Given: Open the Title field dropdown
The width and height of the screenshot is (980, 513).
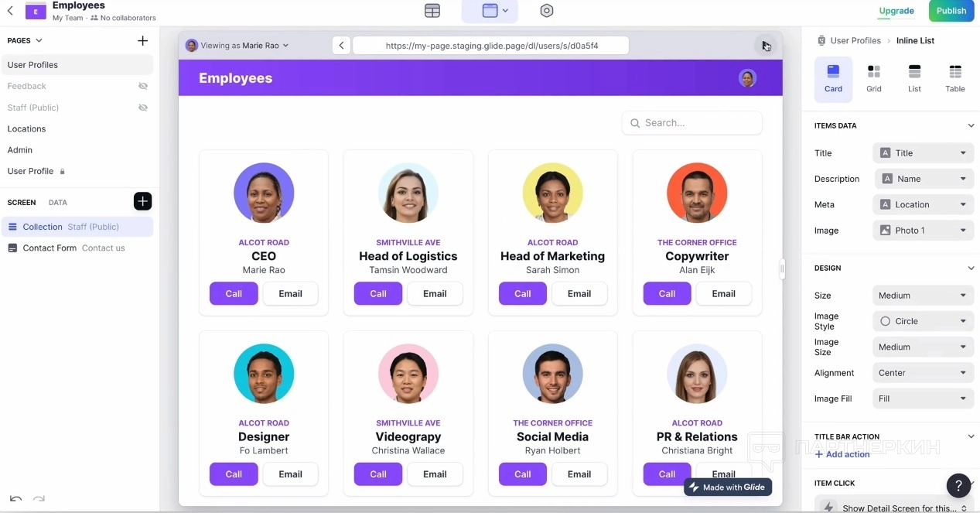Looking at the screenshot, I should 923,153.
